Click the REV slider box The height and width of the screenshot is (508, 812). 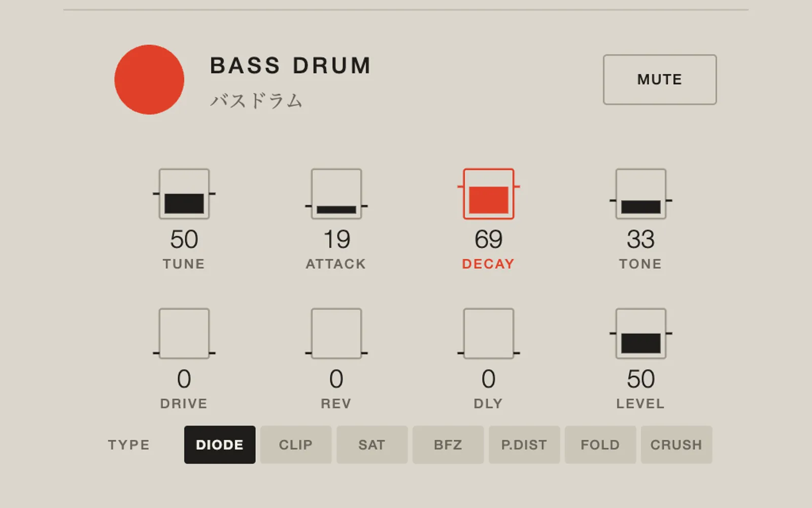336,333
